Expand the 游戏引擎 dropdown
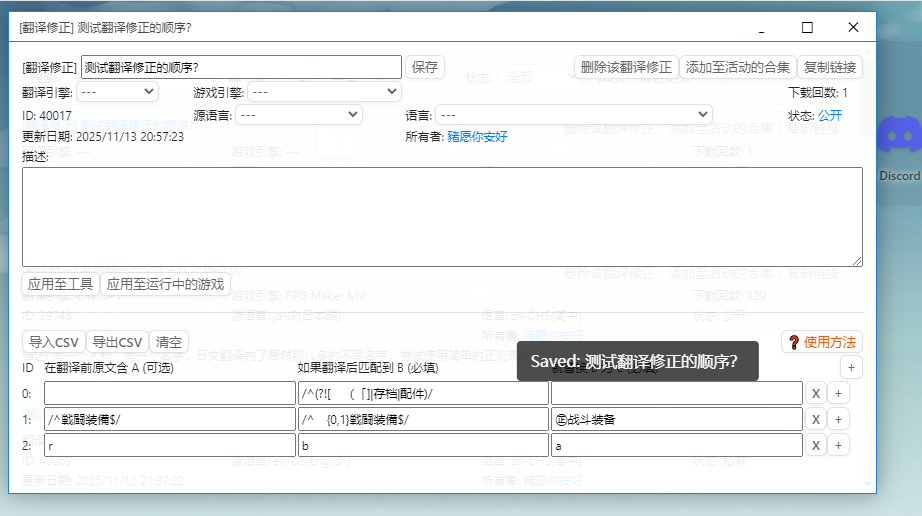Image resolution: width=922 pixels, height=516 pixels. 324,92
